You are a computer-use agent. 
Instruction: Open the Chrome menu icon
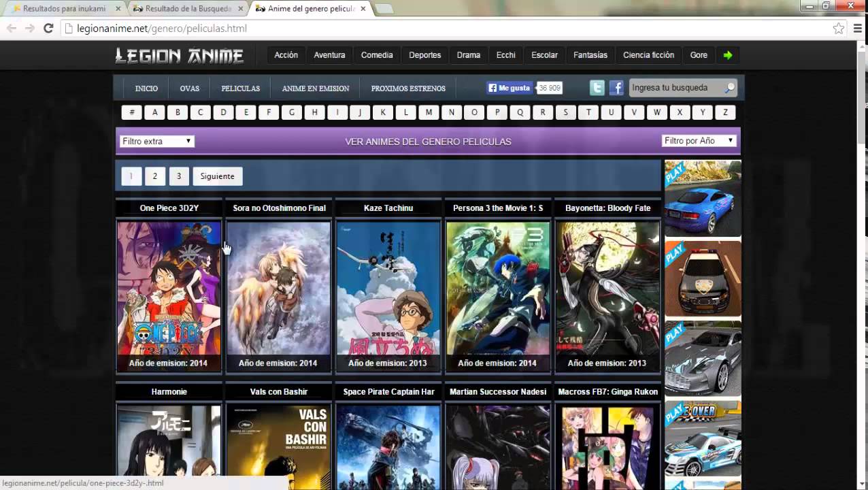[x=858, y=29]
